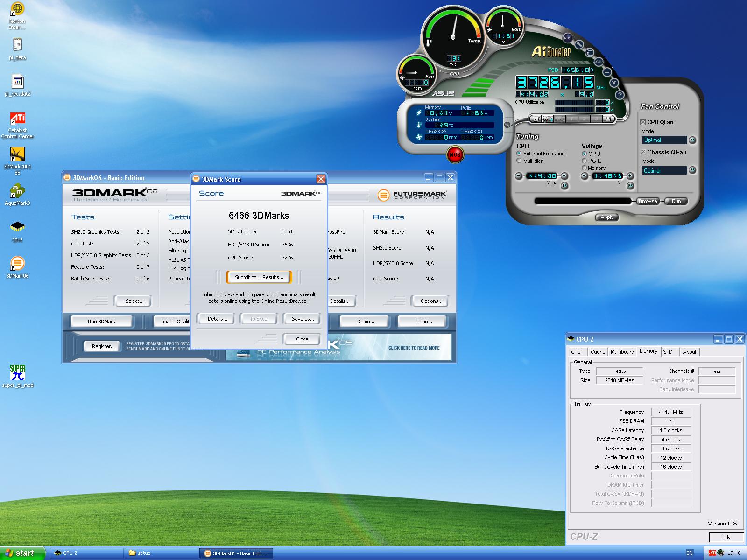747x560 pixels.
Task: Click fast-forward button under voltage value
Action: tap(630, 186)
